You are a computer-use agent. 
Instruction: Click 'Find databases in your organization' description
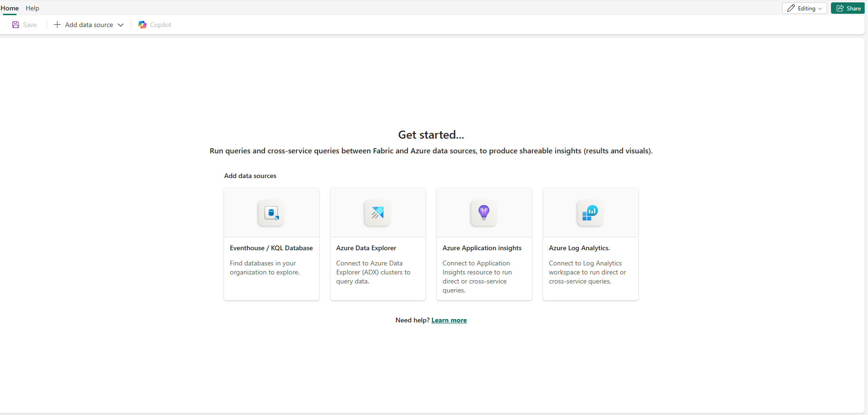coord(265,268)
